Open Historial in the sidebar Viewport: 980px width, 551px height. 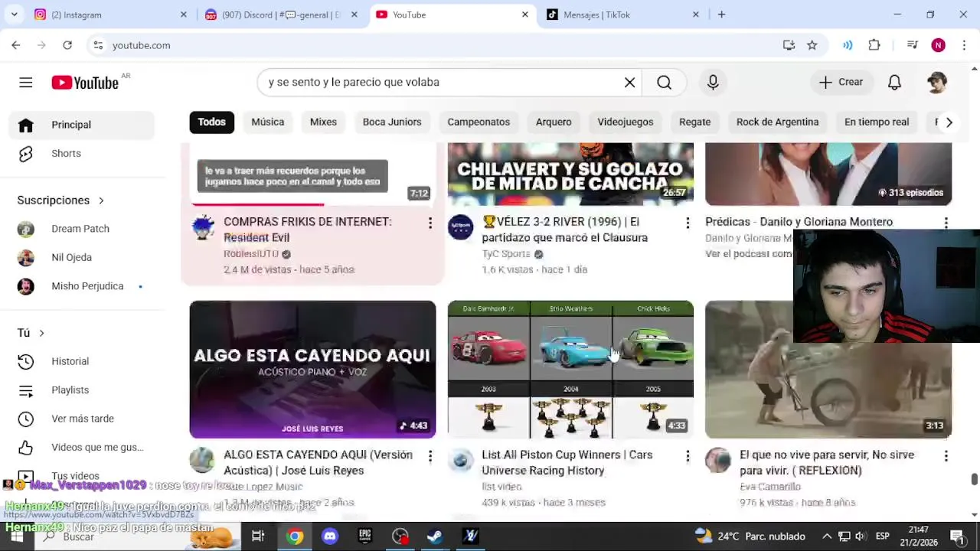(x=82, y=361)
